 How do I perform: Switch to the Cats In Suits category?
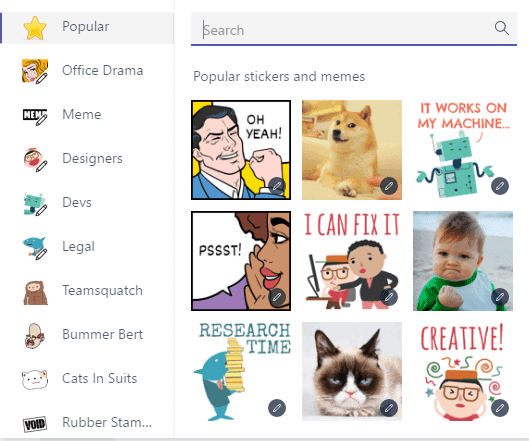(87, 379)
